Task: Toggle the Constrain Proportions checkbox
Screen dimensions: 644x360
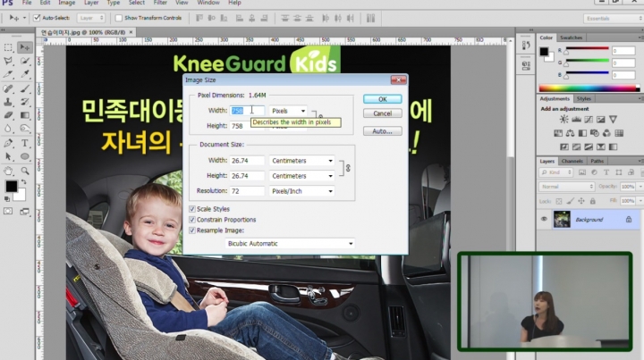Action: (x=192, y=219)
